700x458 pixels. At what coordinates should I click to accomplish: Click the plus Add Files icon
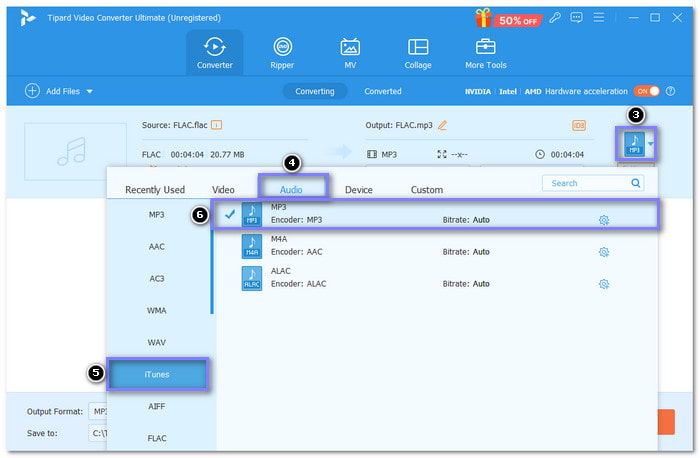[32, 91]
